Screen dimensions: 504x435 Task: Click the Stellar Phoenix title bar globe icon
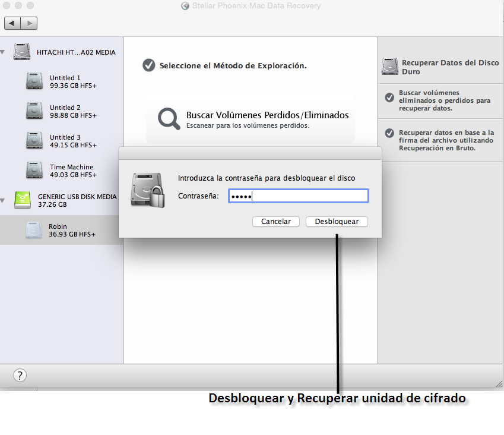[x=185, y=6]
